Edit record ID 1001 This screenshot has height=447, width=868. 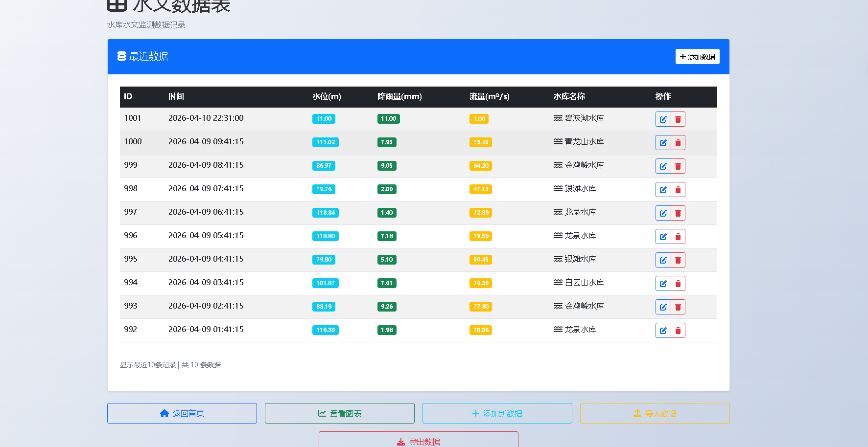(663, 119)
